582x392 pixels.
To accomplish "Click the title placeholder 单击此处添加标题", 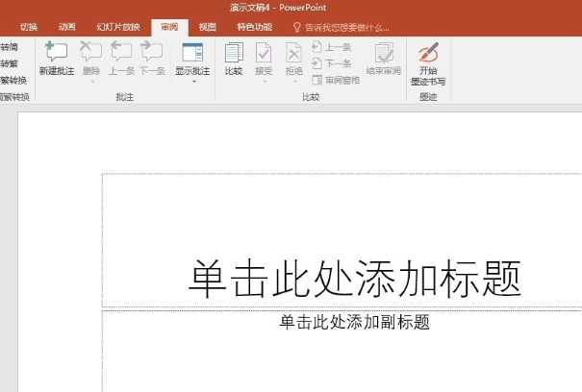I will pos(355,279).
